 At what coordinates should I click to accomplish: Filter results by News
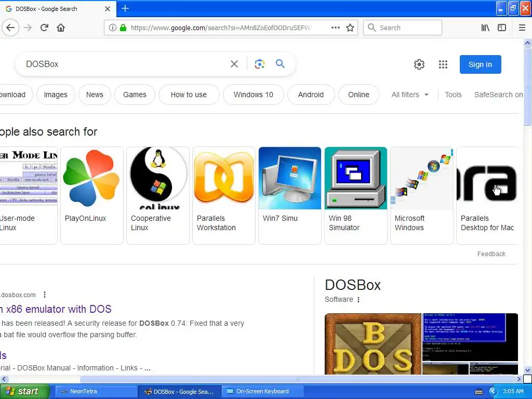click(x=95, y=95)
